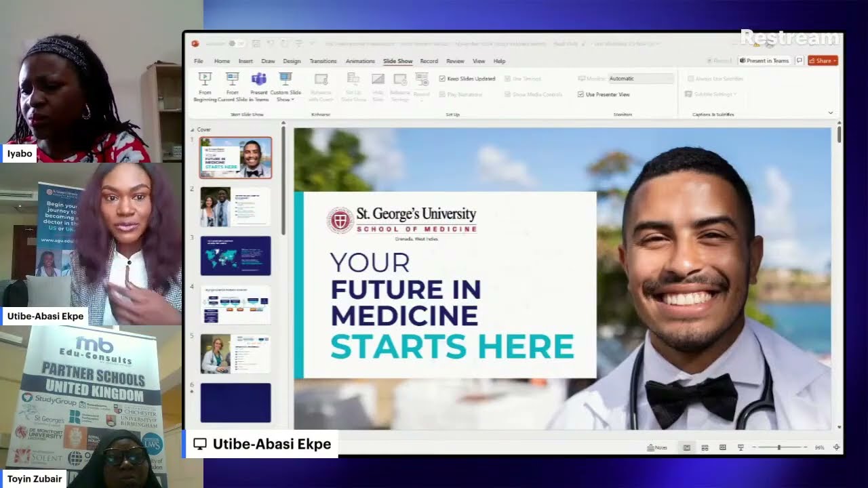Click the zoom slider handle

click(x=779, y=448)
